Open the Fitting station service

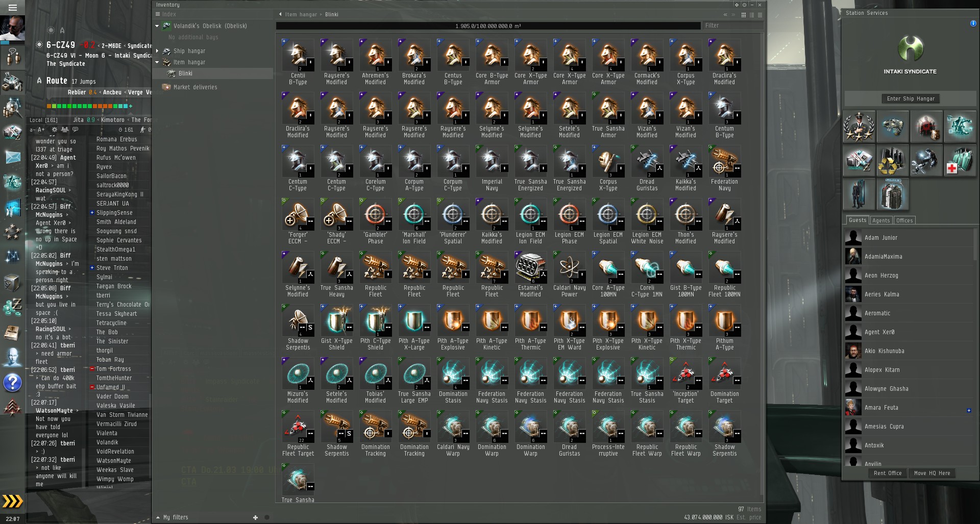click(x=893, y=126)
